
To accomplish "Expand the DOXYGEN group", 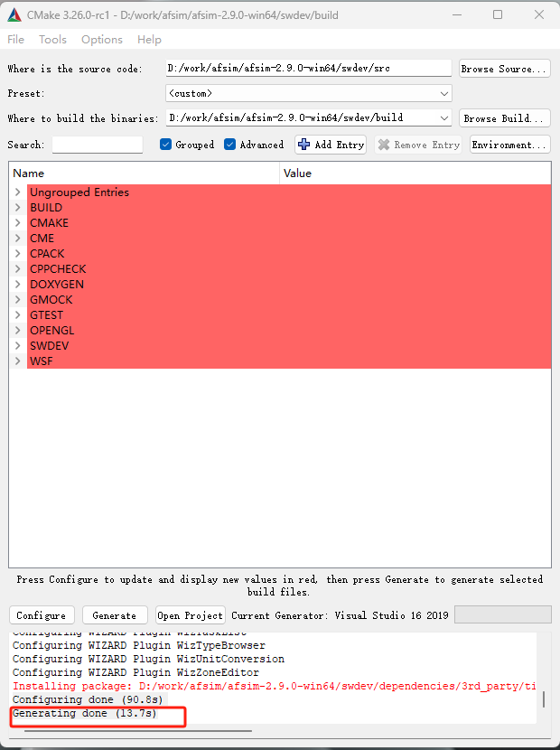I will click(18, 284).
